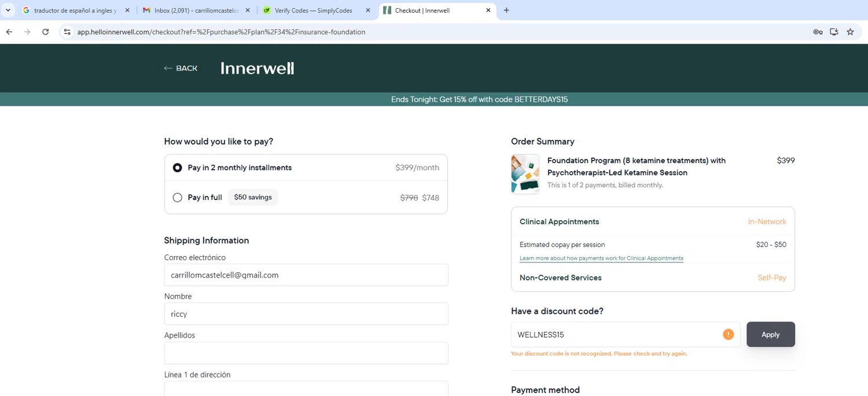The height and width of the screenshot is (396, 868).
Task: Bookmark this page with the star icon
Action: (x=850, y=32)
